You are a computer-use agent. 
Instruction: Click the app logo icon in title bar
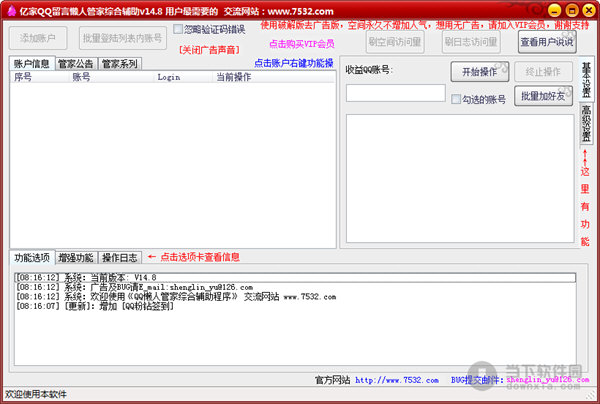coord(11,11)
